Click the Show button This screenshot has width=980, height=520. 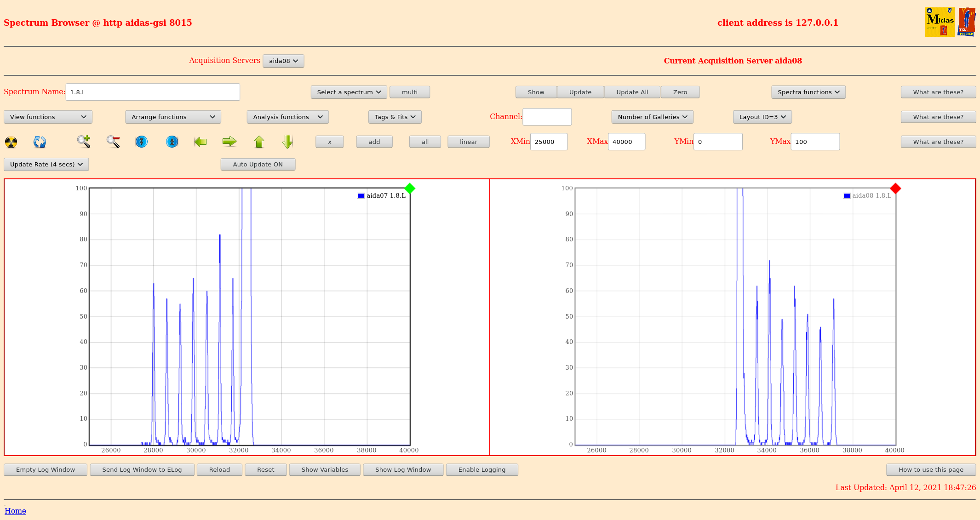coord(536,92)
